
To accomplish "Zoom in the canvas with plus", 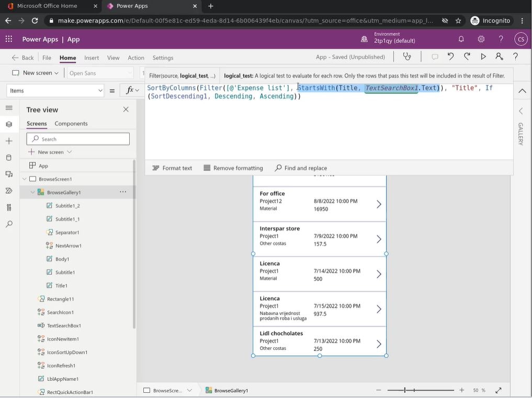I will (x=462, y=390).
